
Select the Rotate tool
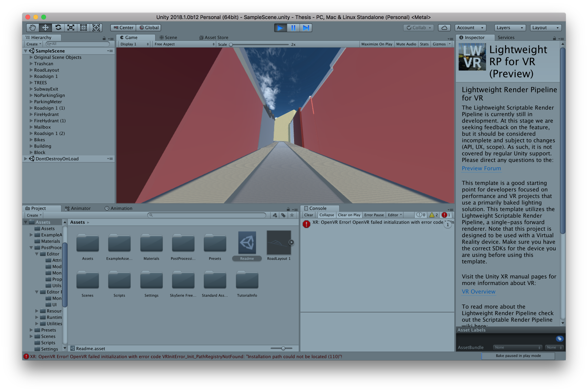click(58, 27)
